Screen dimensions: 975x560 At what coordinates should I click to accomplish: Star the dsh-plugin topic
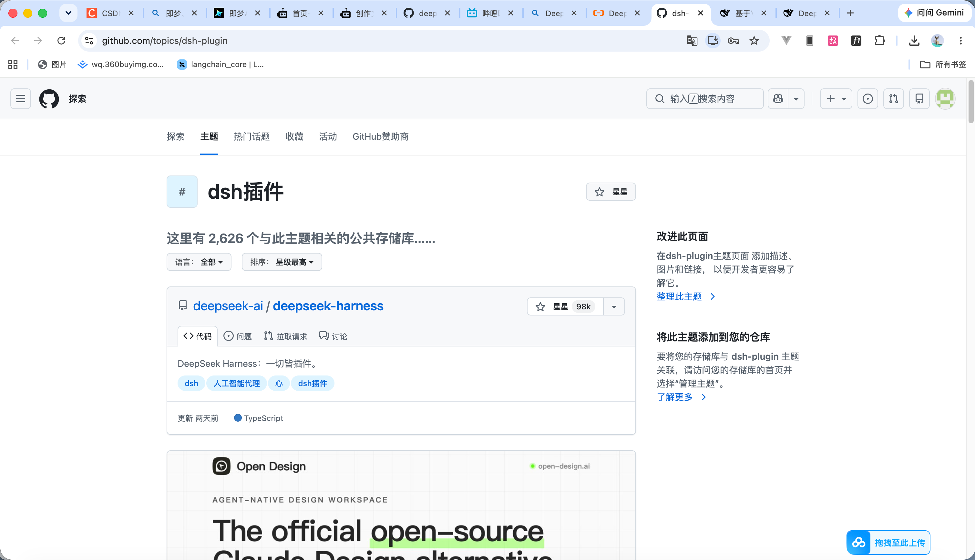click(611, 192)
